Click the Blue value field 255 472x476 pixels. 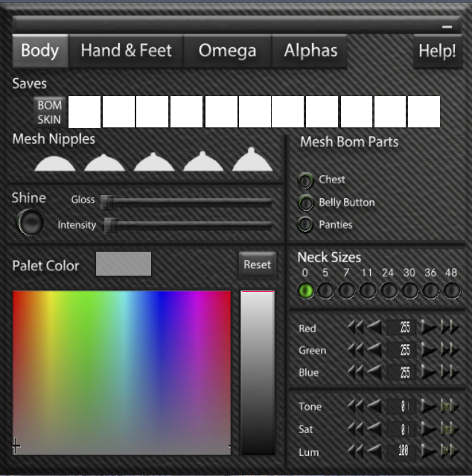[x=401, y=372]
